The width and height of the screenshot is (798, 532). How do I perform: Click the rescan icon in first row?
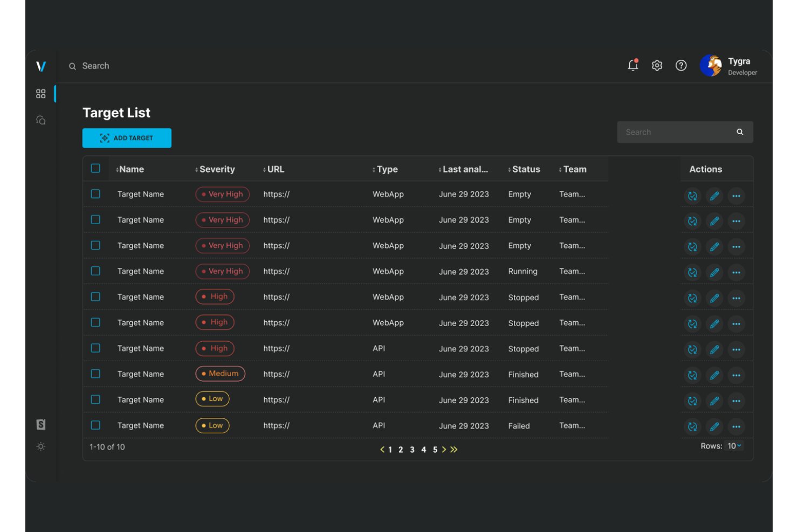[x=692, y=196]
